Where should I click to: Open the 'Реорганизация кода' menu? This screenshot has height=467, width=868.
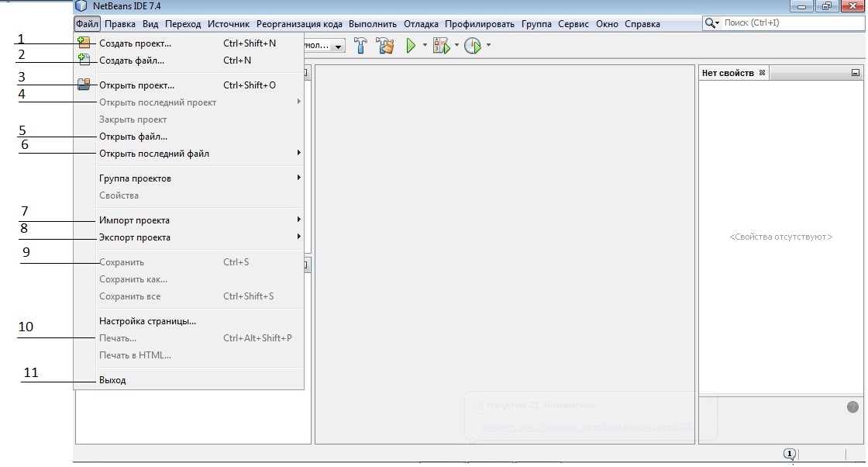299,24
